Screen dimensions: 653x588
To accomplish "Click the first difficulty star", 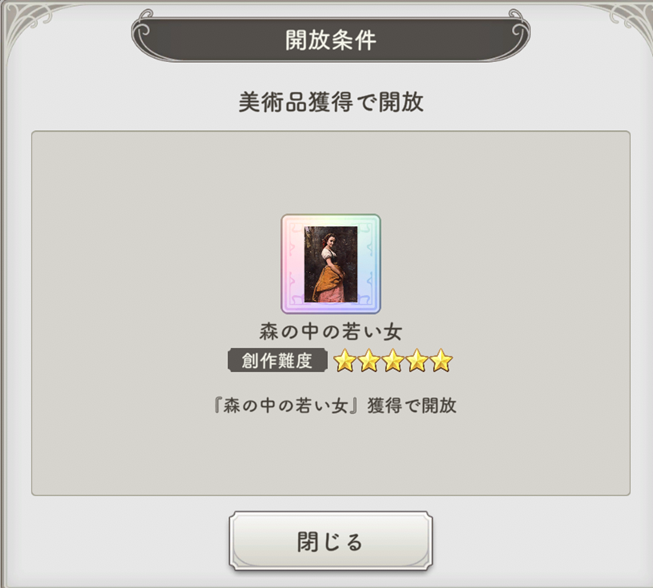I will tap(345, 361).
